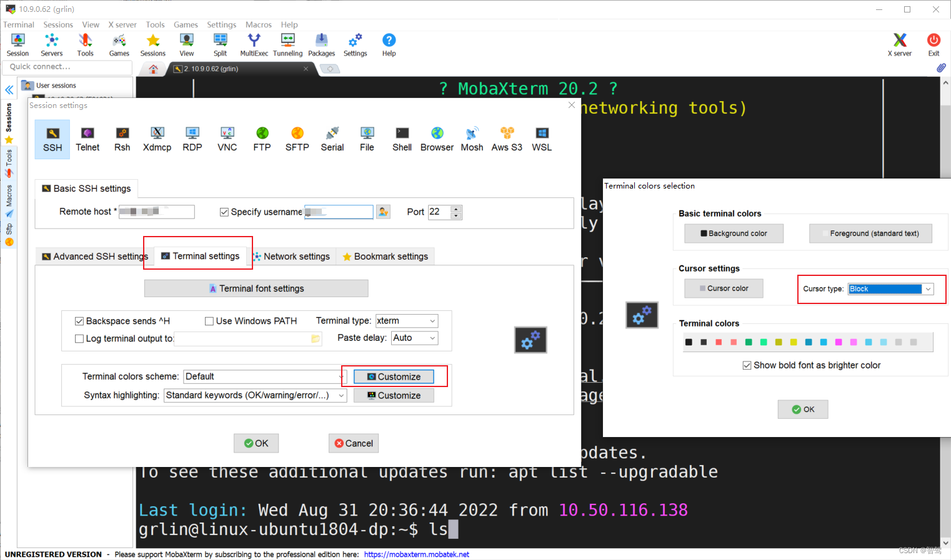
Task: Click the View toolbar icon
Action: [x=186, y=45]
